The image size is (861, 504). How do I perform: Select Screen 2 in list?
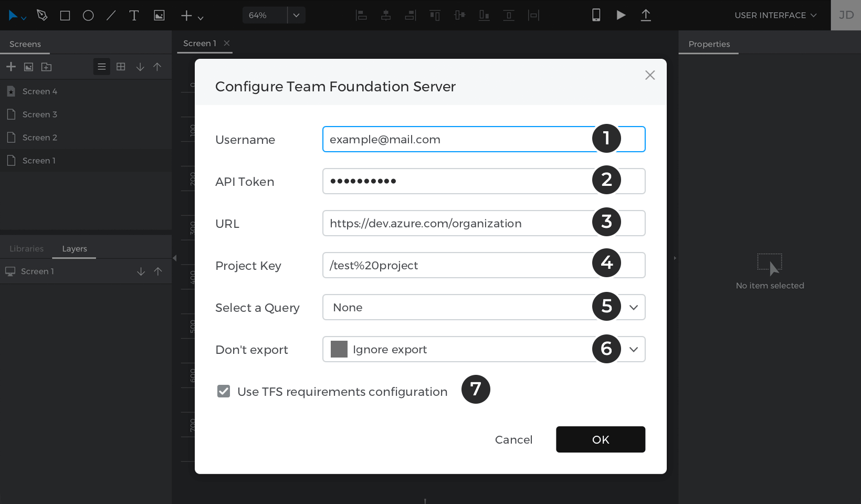86,138
